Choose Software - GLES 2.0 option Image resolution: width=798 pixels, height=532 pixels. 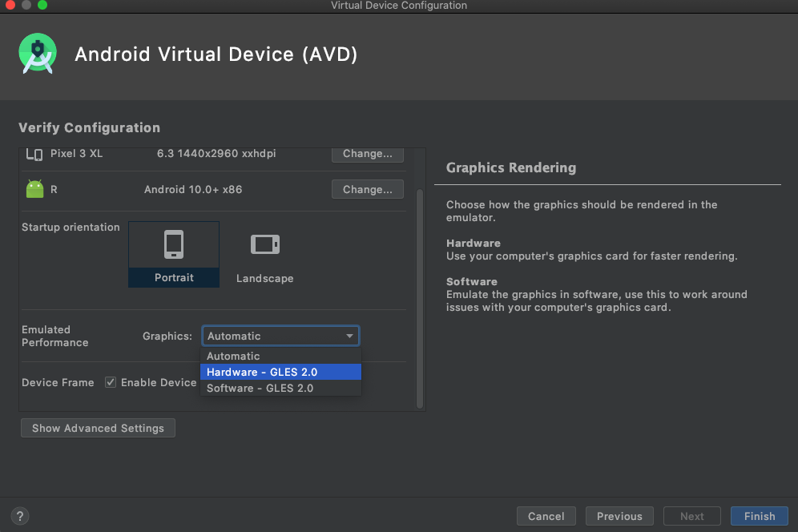point(280,388)
